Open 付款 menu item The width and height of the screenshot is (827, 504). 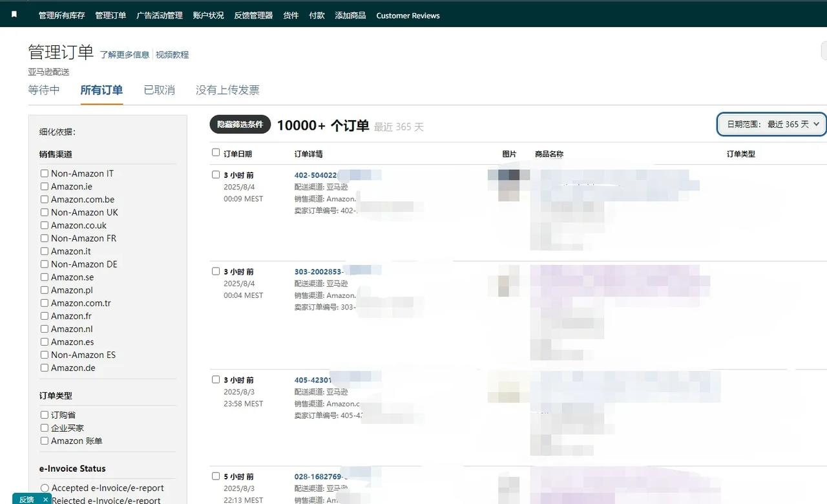click(x=317, y=16)
